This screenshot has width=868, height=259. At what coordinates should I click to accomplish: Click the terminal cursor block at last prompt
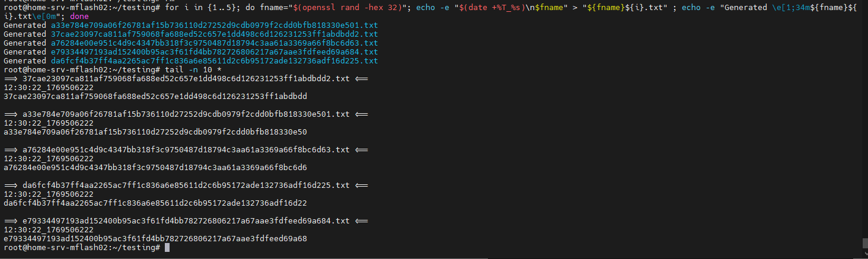(167, 247)
